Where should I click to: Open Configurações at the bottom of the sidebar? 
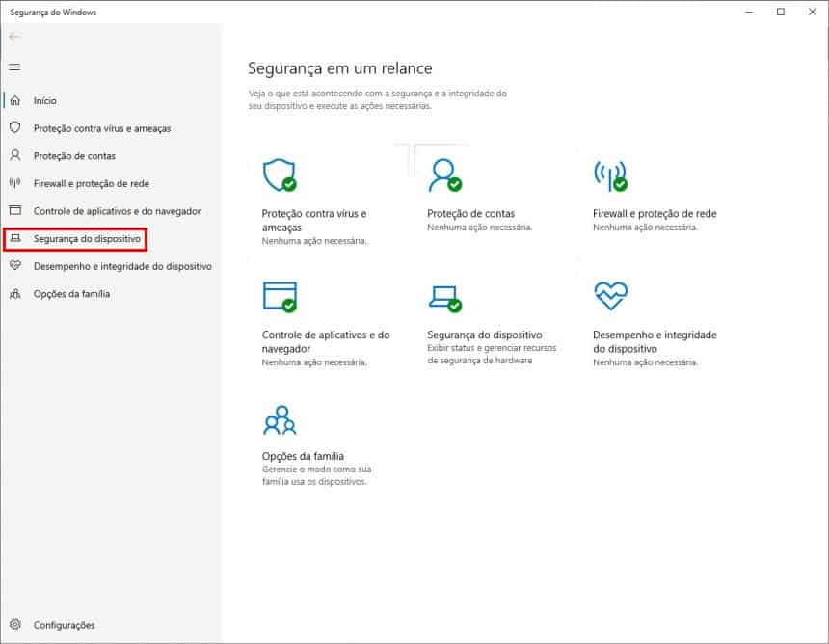[64, 625]
